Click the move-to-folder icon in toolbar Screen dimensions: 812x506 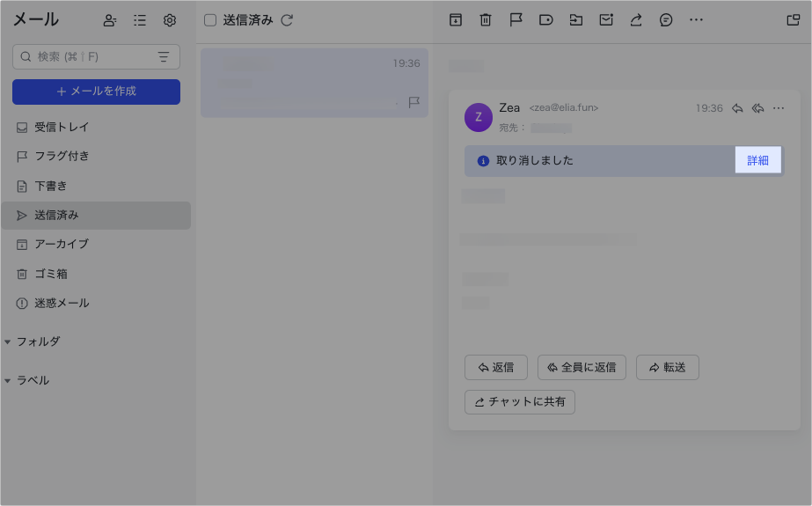(576, 20)
